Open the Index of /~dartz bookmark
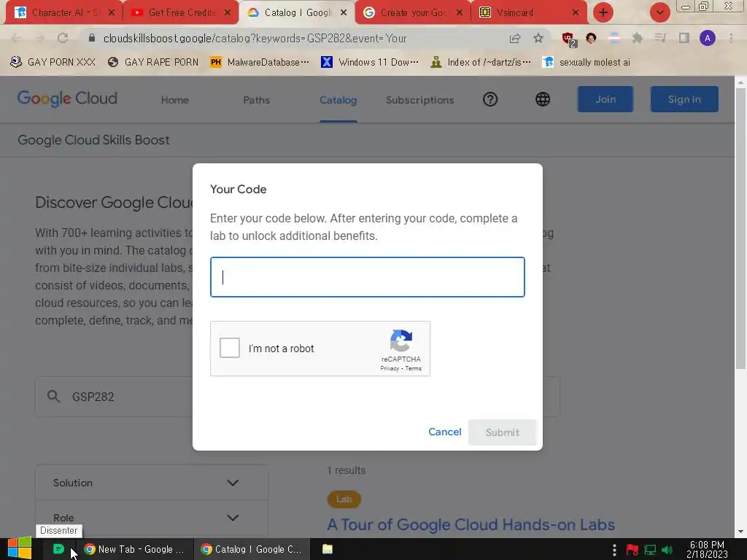 (x=480, y=62)
